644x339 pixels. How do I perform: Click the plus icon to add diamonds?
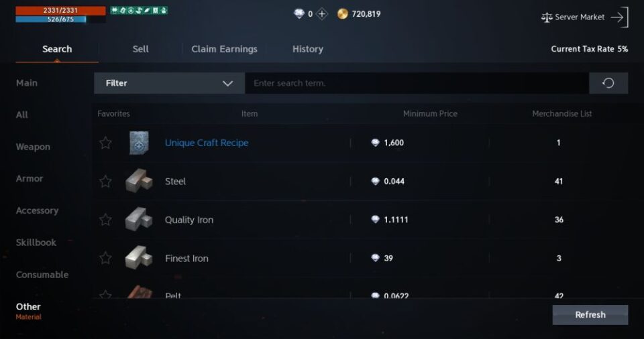[x=322, y=14]
